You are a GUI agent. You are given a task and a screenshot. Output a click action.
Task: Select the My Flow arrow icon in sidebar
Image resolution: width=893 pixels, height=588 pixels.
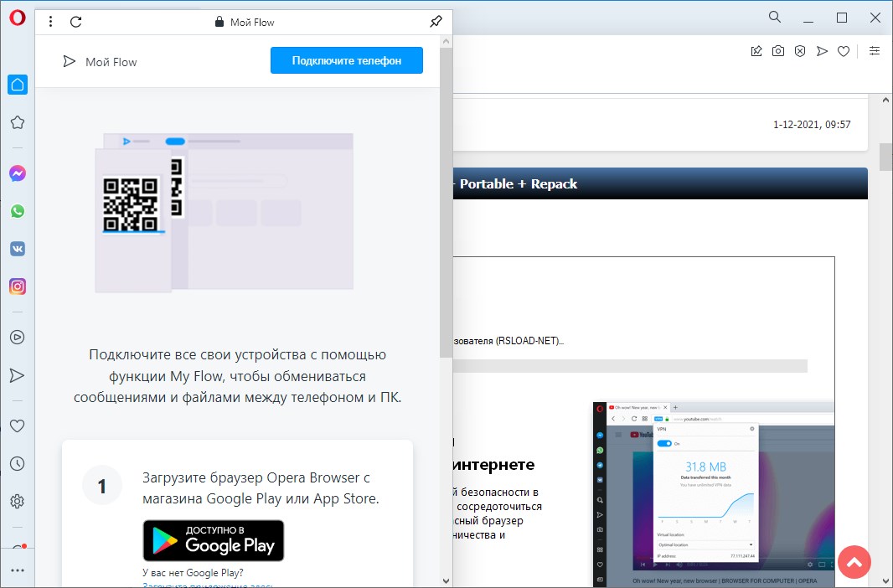coord(18,375)
